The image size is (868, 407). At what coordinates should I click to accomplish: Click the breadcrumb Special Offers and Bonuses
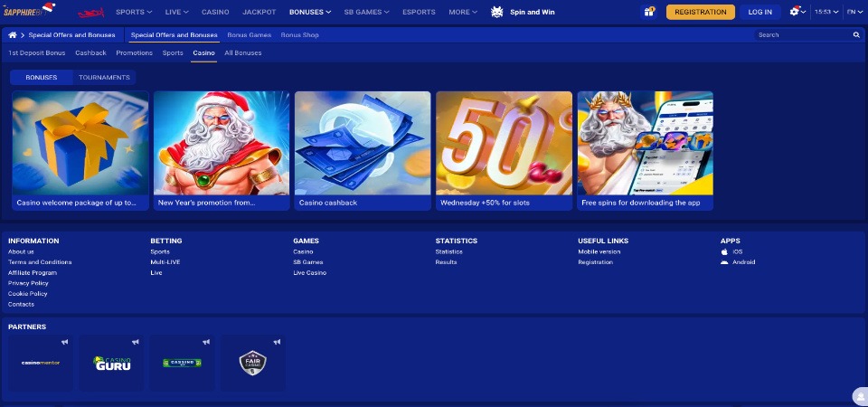(72, 35)
